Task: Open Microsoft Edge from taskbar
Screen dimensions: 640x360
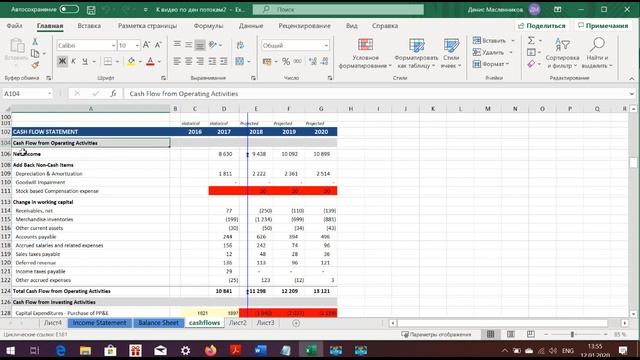Action: 60,350
